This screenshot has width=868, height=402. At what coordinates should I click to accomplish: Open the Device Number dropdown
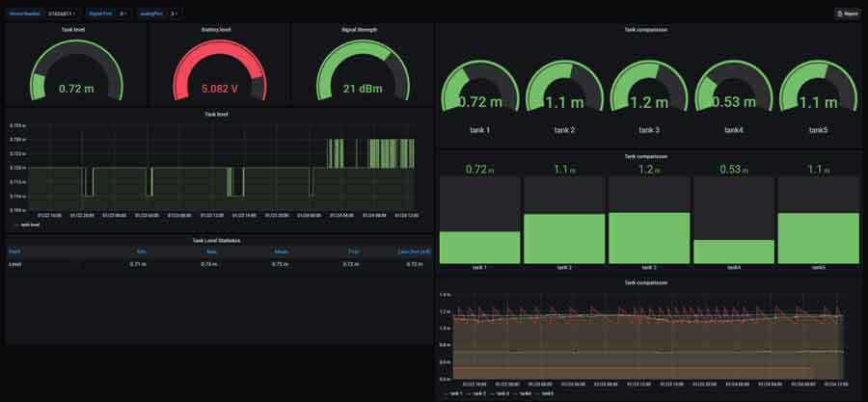point(63,13)
